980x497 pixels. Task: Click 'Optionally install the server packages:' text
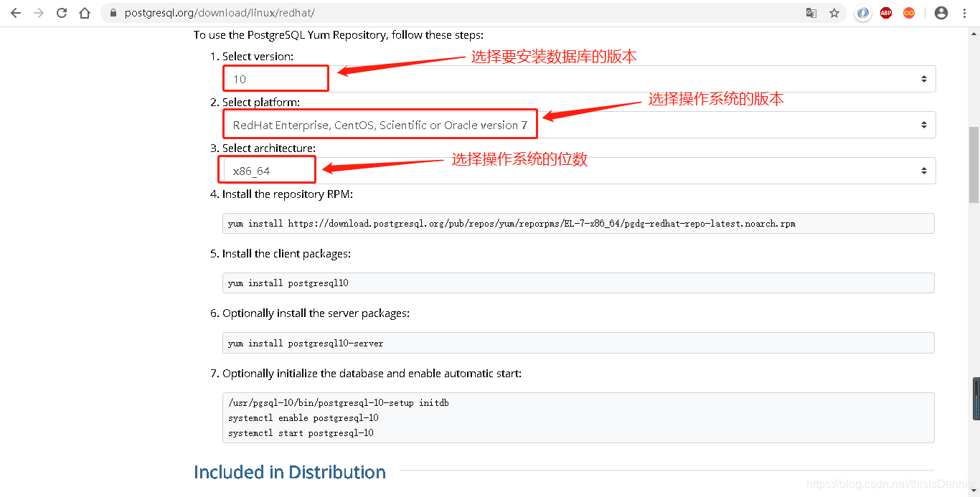pyautogui.click(x=316, y=313)
